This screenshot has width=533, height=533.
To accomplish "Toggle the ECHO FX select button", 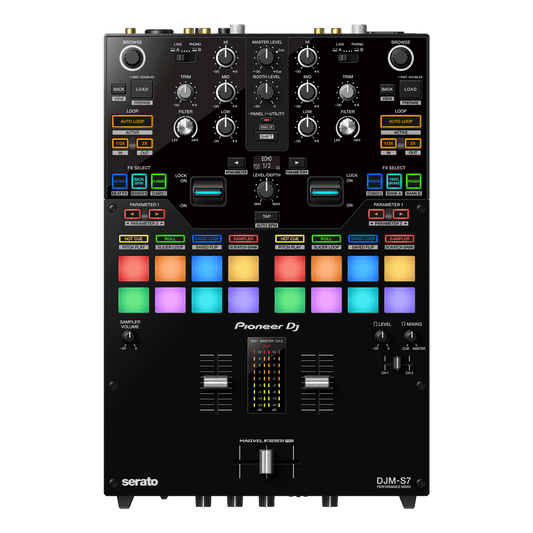I will 119,182.
